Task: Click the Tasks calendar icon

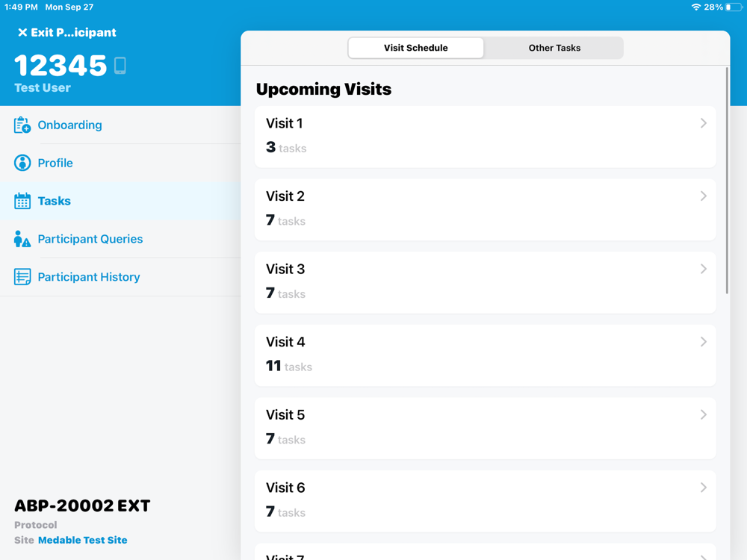Action: coord(22,201)
